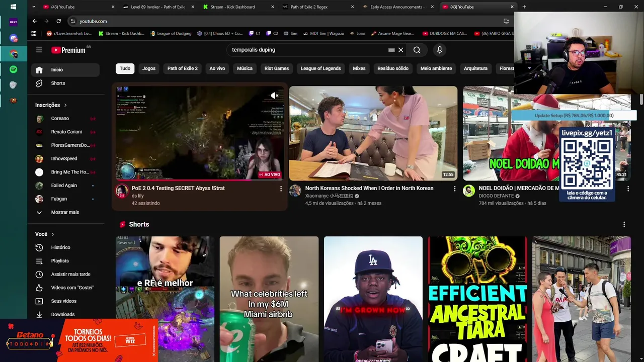This screenshot has width=644, height=362.
Task: Open Assistir mais tarde
Action: [x=65, y=274]
